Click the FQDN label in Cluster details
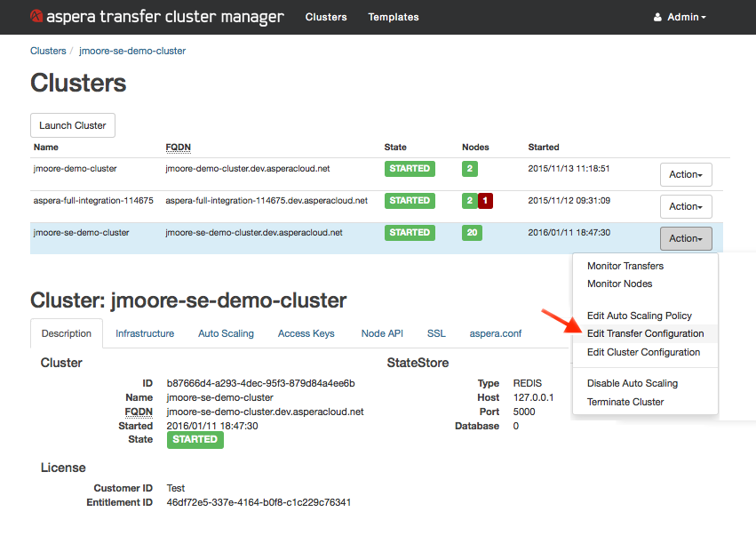 pyautogui.click(x=139, y=412)
